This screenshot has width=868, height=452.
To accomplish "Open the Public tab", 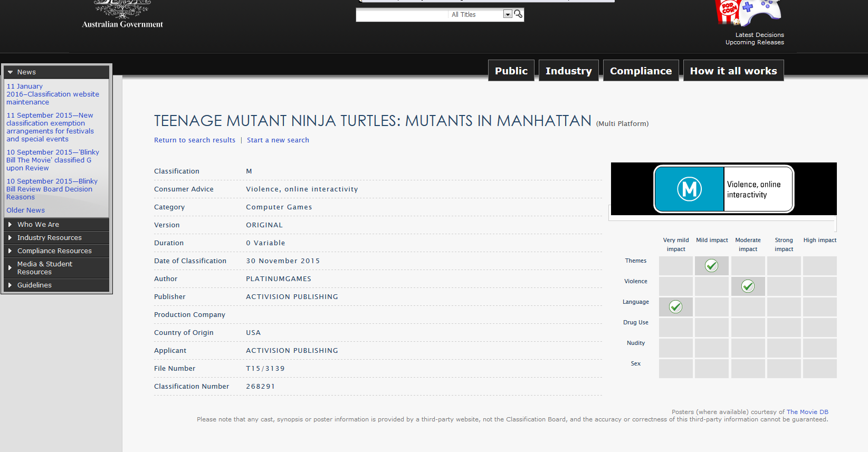I will 511,71.
